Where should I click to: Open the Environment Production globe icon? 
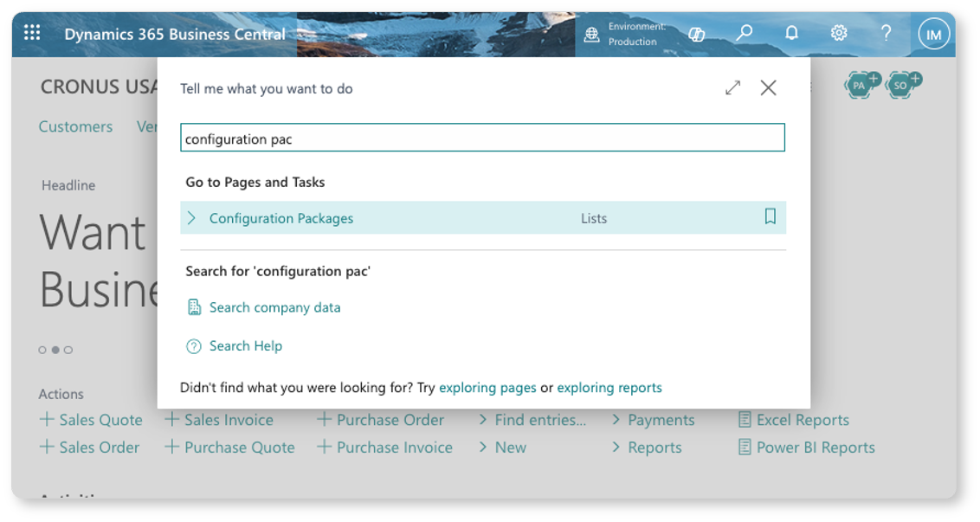coord(591,35)
